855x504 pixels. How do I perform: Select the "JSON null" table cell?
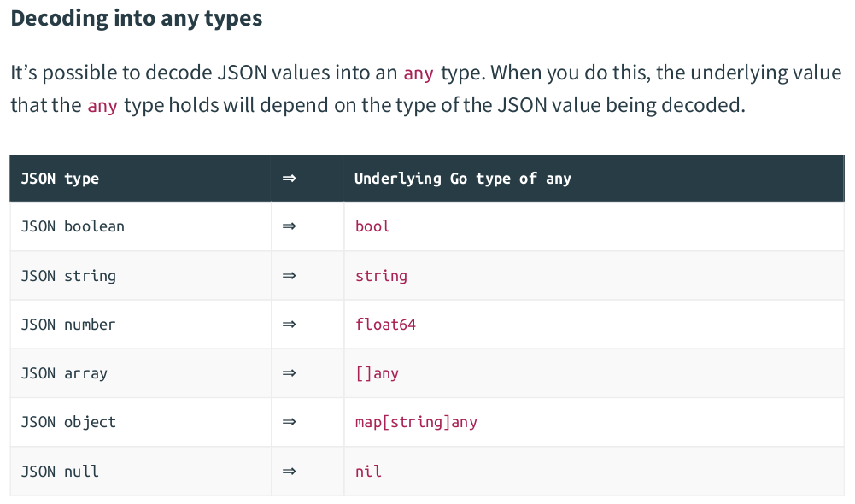[x=60, y=471]
